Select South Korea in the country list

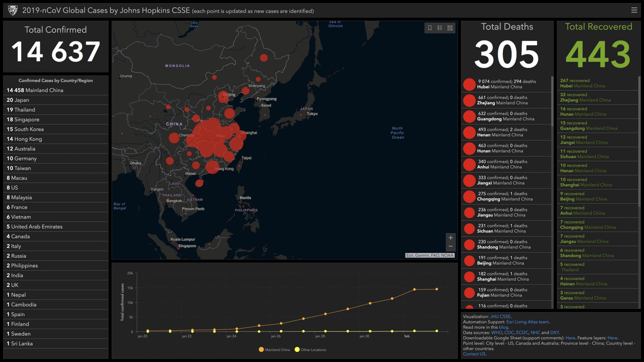pos(56,129)
